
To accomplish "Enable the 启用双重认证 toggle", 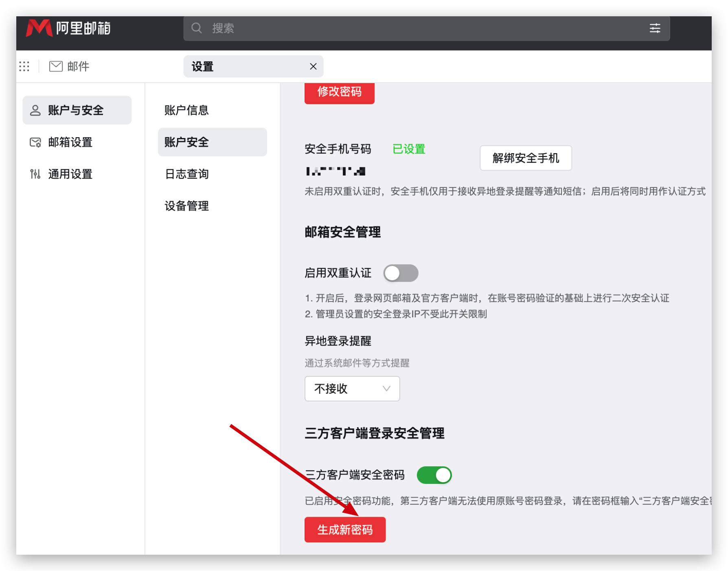I will [x=401, y=273].
